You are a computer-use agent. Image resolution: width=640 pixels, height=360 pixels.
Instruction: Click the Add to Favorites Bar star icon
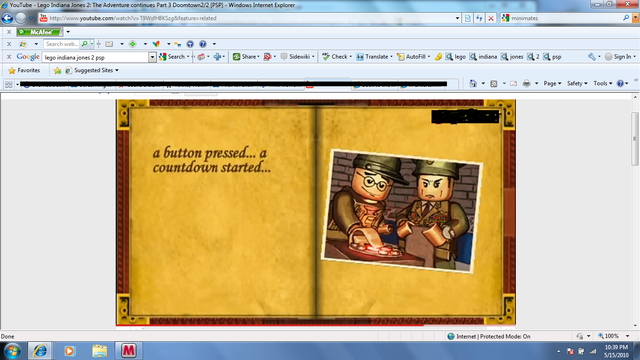58,71
